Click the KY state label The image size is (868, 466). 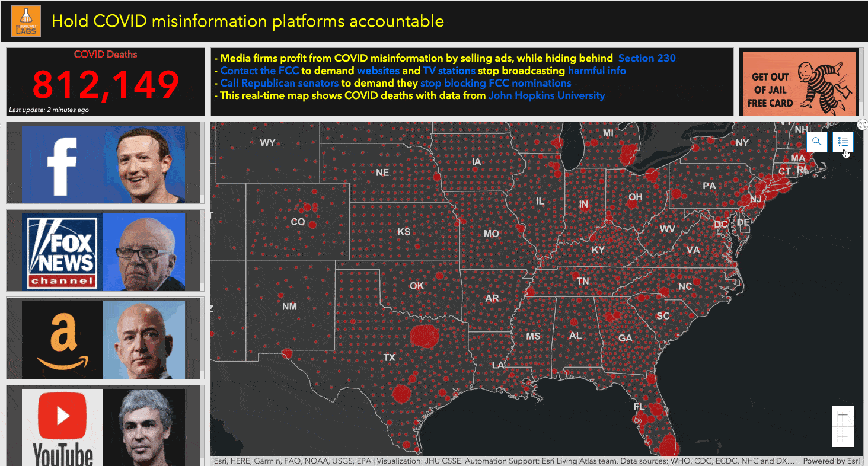click(x=598, y=250)
